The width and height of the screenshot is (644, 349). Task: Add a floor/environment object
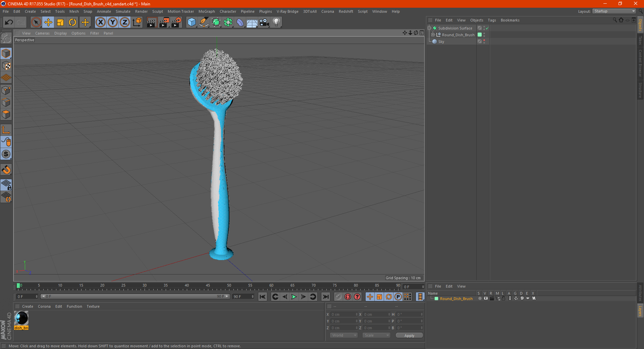click(x=252, y=22)
